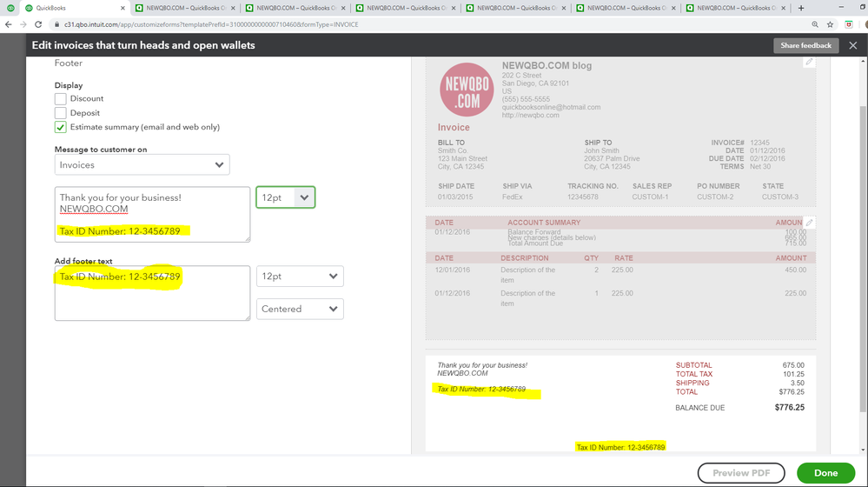Close the invoice customization panel

pyautogui.click(x=853, y=45)
